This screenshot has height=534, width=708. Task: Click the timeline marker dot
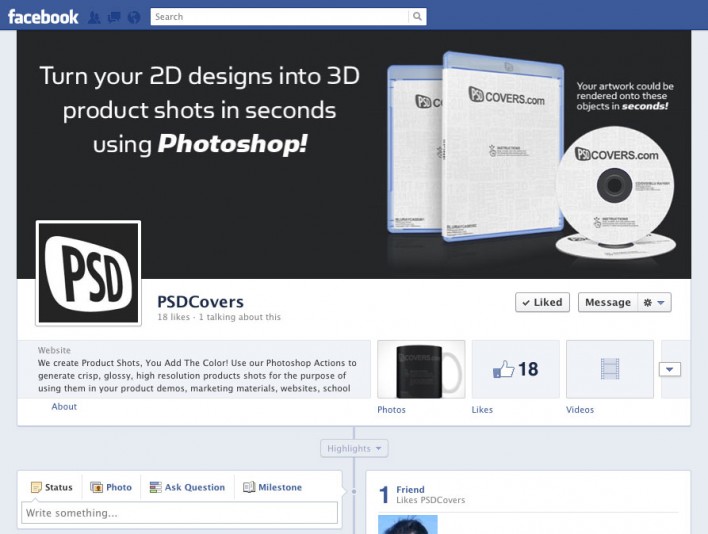click(354, 491)
